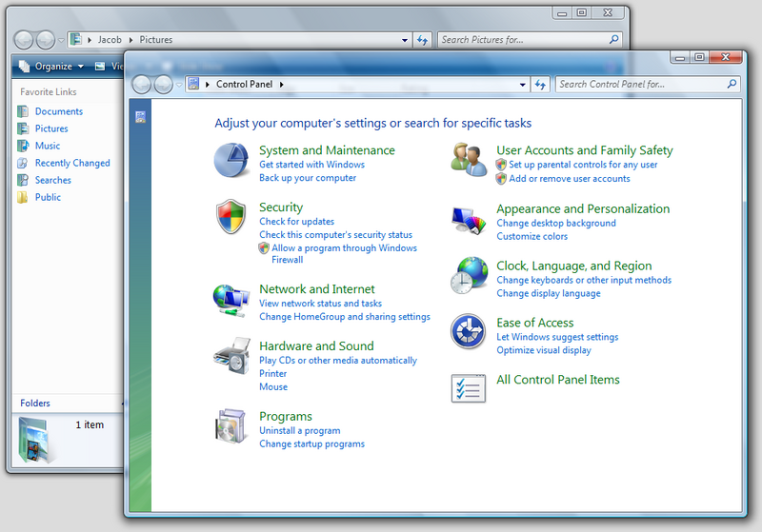
Task: Click the Public folder icon in Favorite Links
Action: pyautogui.click(x=22, y=197)
